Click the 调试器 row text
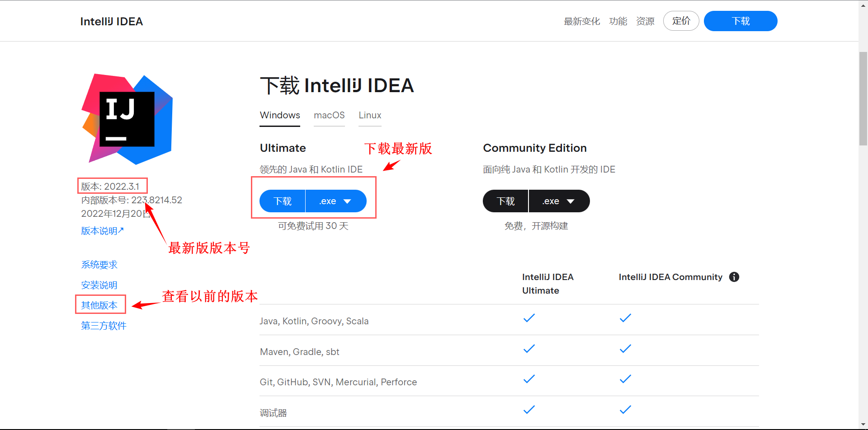The image size is (868, 430). (x=274, y=413)
